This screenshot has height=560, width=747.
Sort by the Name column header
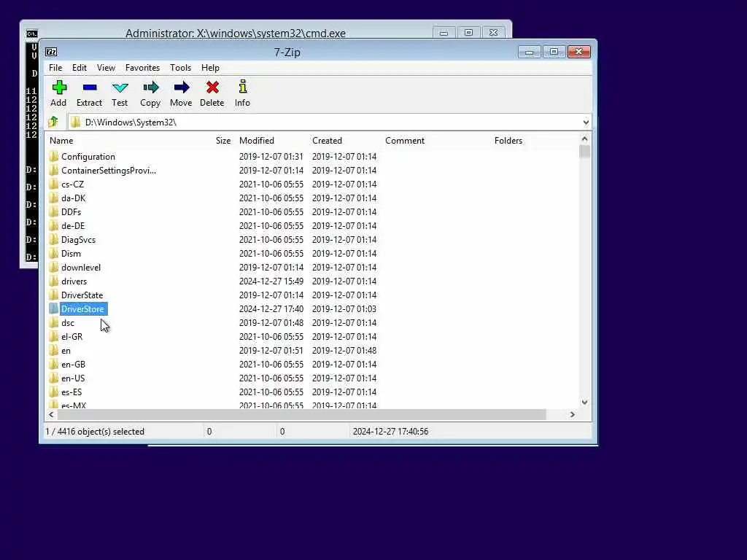[61, 141]
